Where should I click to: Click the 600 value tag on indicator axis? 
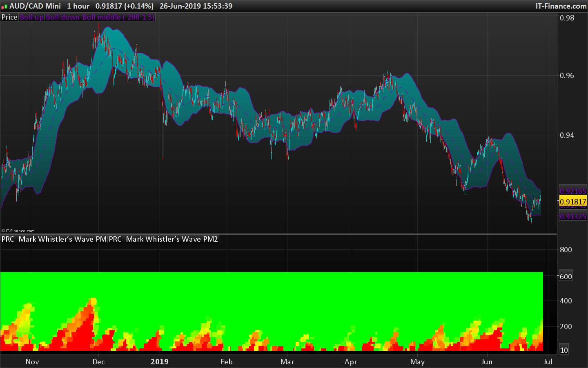tap(566, 276)
